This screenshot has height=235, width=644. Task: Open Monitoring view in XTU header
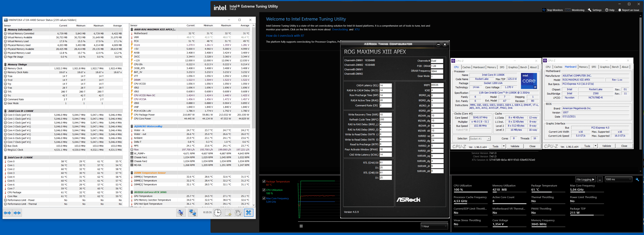(575, 10)
